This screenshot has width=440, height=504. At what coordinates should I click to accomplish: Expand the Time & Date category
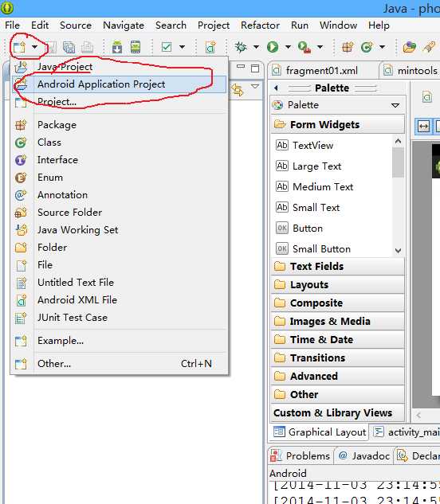pos(338,339)
